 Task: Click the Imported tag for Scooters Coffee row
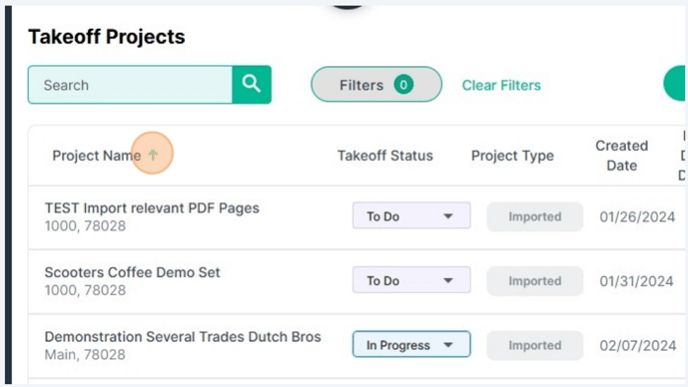tap(534, 281)
